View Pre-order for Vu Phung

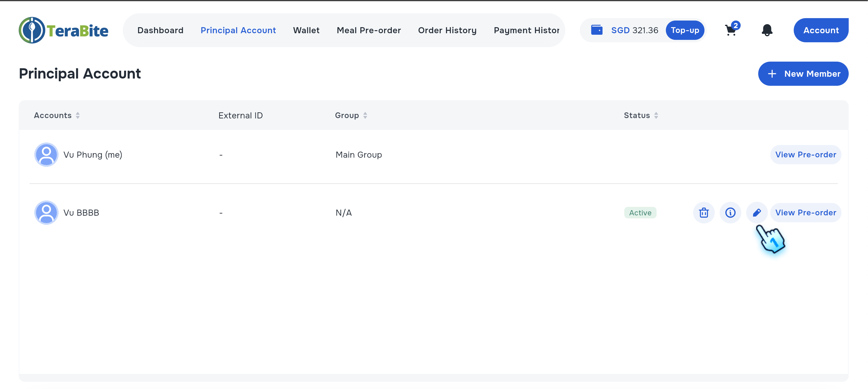[805, 155]
